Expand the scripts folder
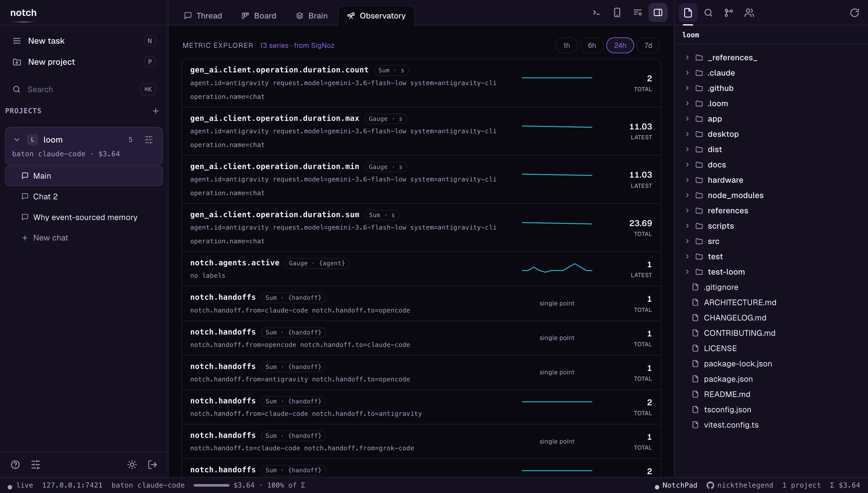 [x=687, y=226]
